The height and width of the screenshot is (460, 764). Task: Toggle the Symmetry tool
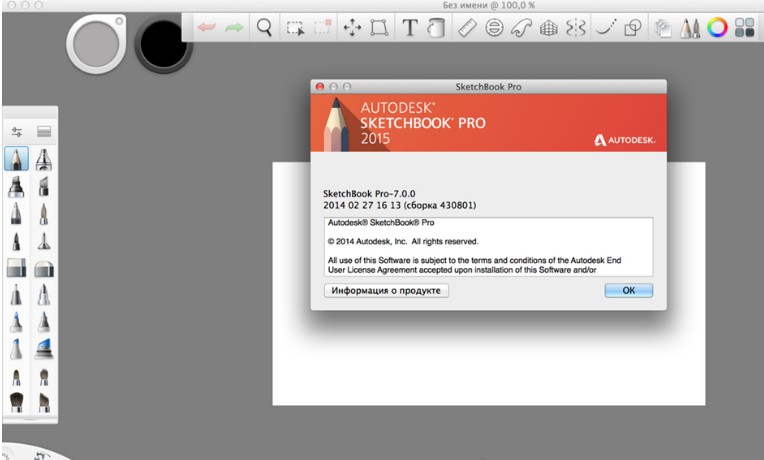(575, 28)
